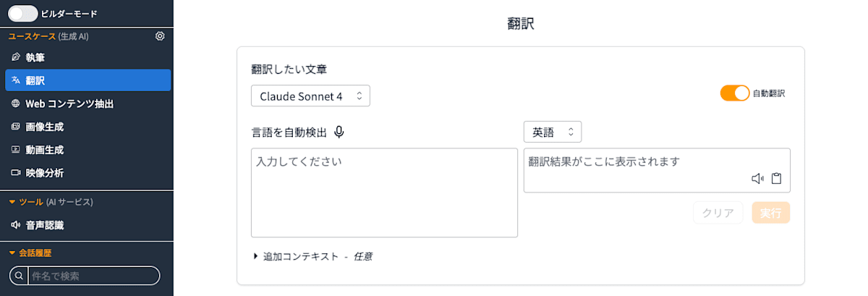Viewport: 868px width, 296px height.
Task: Toggle the ビルダーモード switch
Action: 23,13
